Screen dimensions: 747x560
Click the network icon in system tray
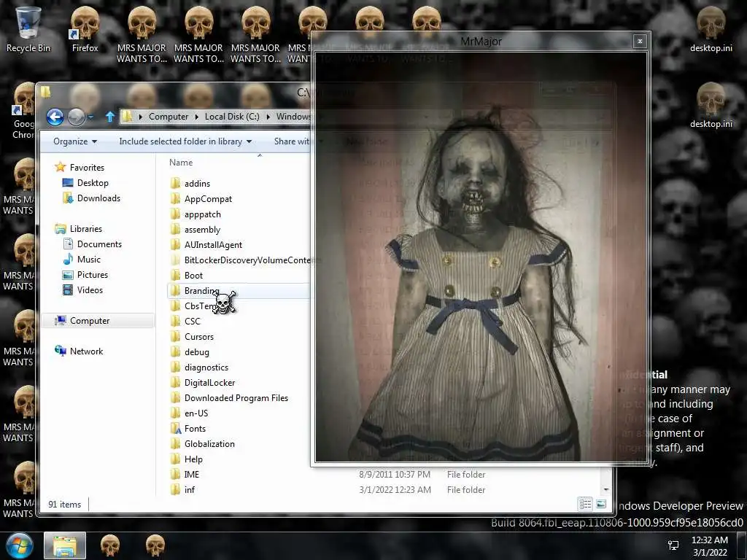point(673,545)
